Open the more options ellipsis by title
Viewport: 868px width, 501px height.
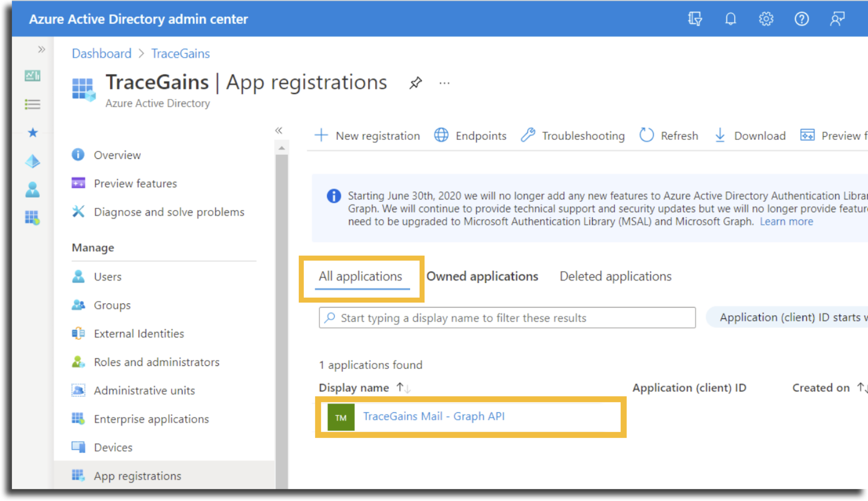click(x=444, y=84)
